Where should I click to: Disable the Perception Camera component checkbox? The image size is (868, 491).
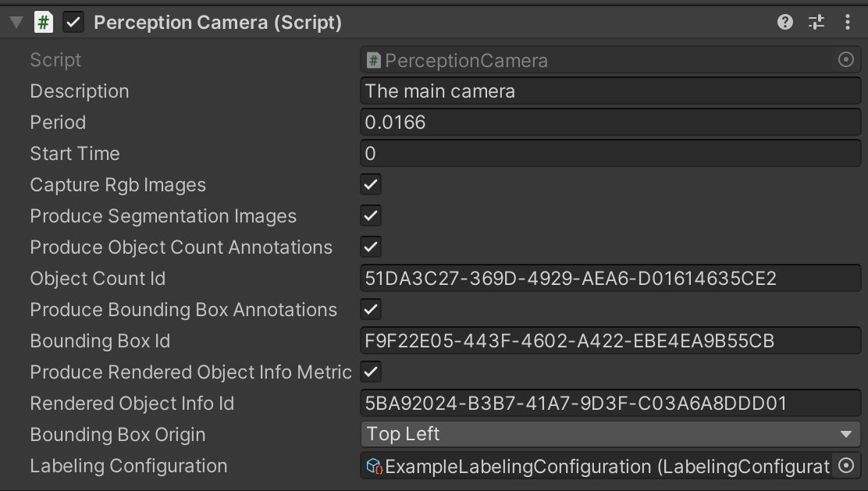[74, 23]
